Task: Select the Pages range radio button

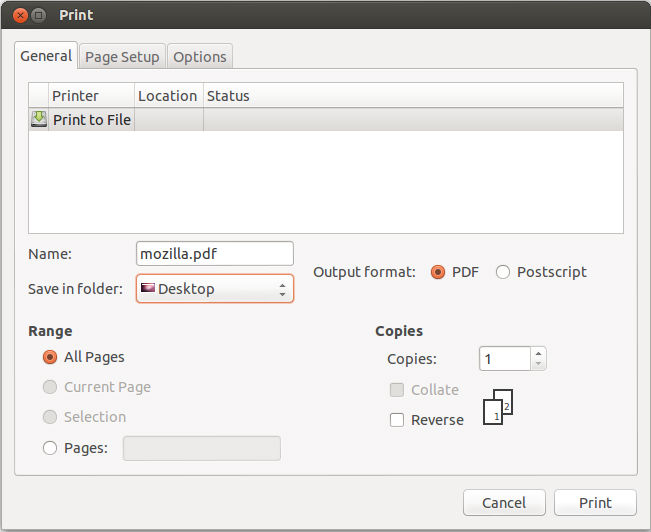Action: pos(50,448)
